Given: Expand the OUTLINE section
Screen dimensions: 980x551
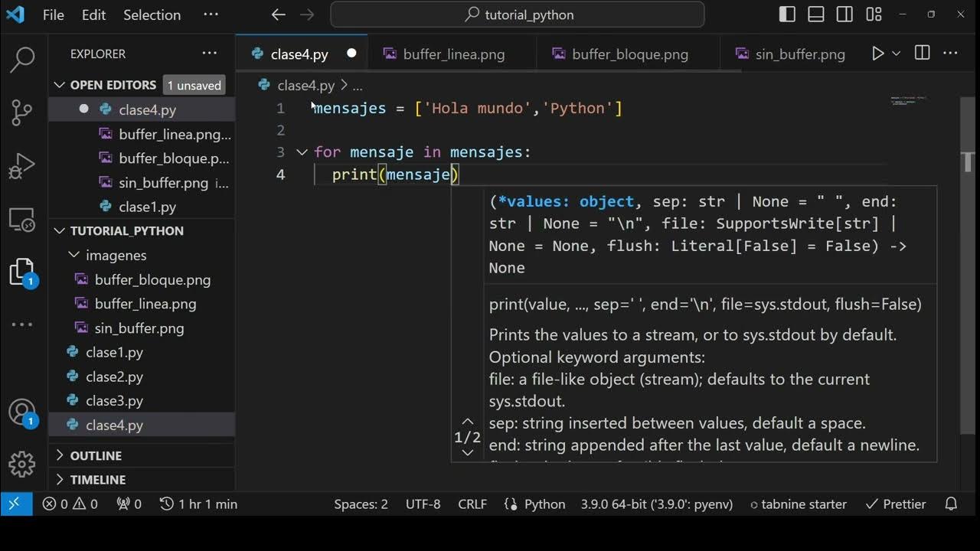Looking at the screenshot, I should click(60, 455).
